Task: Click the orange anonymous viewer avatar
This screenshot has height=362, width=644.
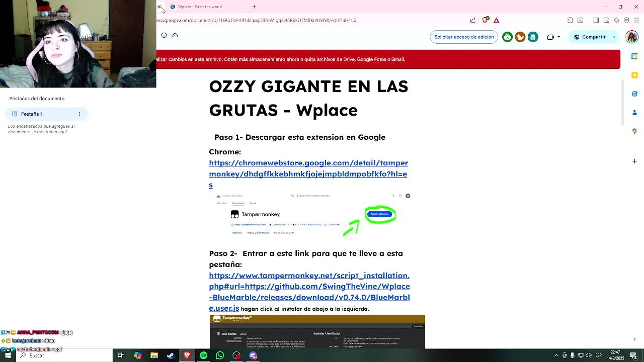Action: tap(520, 37)
